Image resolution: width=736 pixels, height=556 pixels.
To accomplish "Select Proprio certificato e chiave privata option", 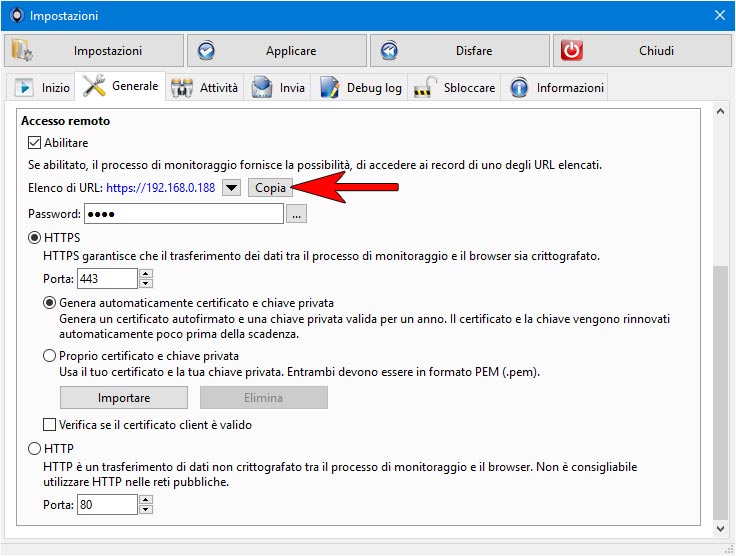I will click(x=49, y=356).
